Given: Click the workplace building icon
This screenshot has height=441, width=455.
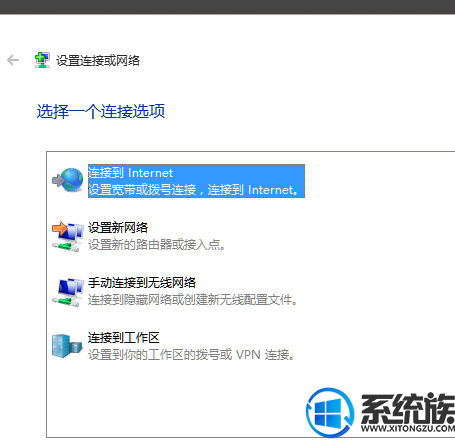Looking at the screenshot, I should pyautogui.click(x=67, y=346).
